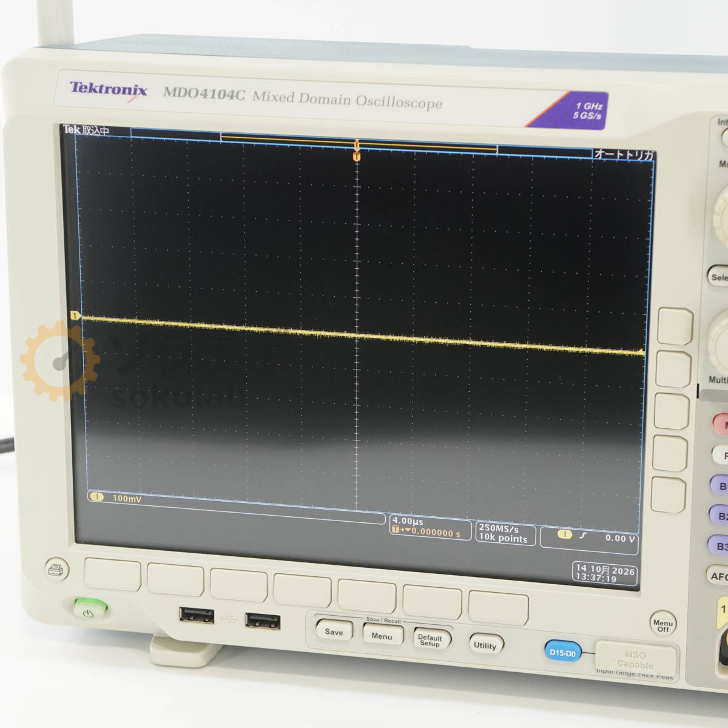This screenshot has width=728, height=728.
Task: Click the MDO4104C model label
Action: click(x=203, y=93)
